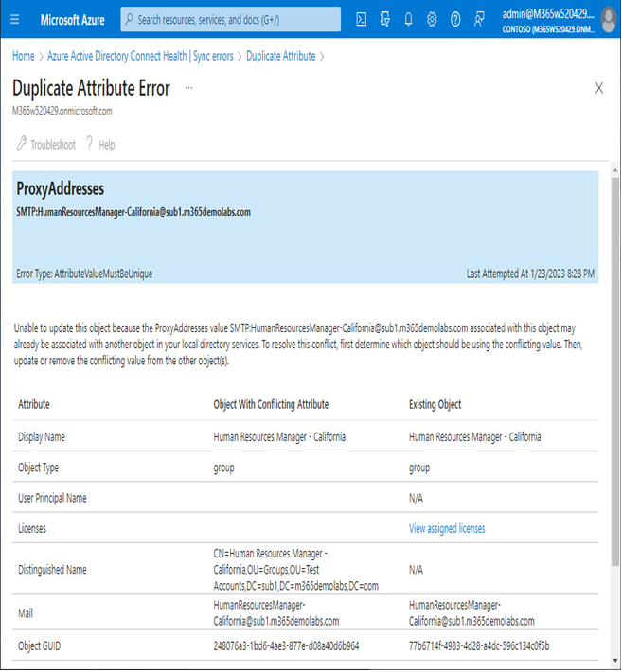Open the ellipsis more options menu
622x672 pixels.
click(x=188, y=88)
